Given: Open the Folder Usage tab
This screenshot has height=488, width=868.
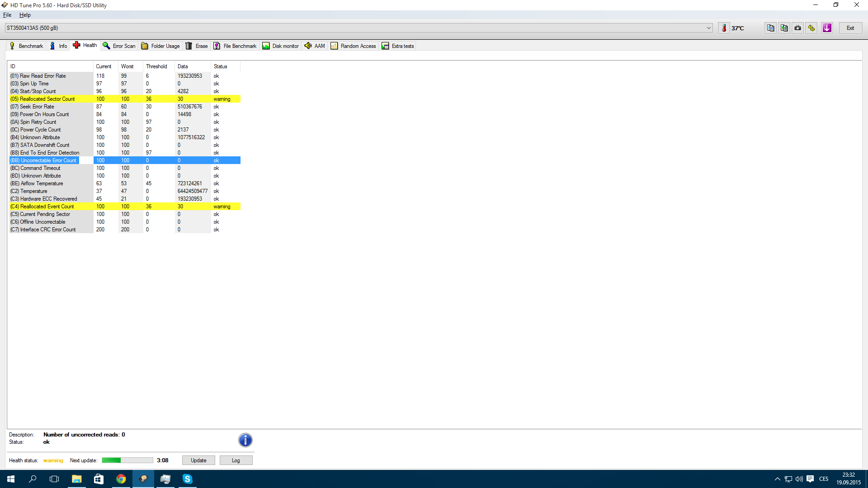Looking at the screenshot, I should coord(160,46).
